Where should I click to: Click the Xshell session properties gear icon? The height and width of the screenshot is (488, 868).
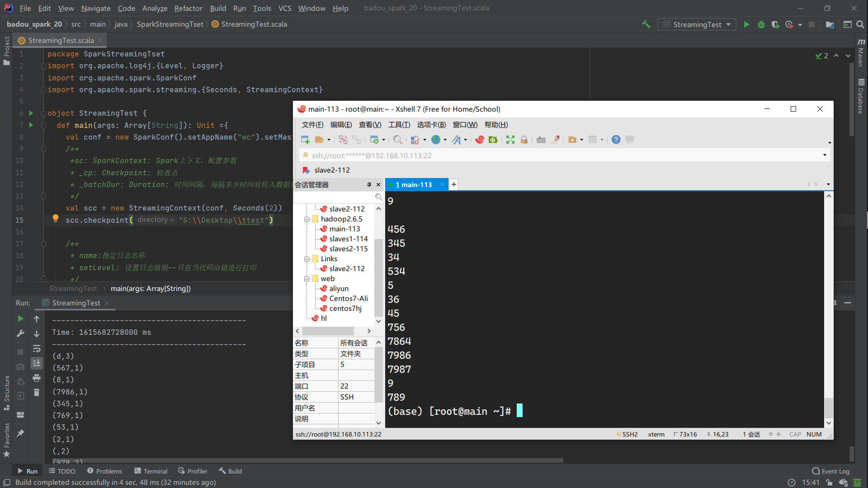pyautogui.click(x=374, y=140)
